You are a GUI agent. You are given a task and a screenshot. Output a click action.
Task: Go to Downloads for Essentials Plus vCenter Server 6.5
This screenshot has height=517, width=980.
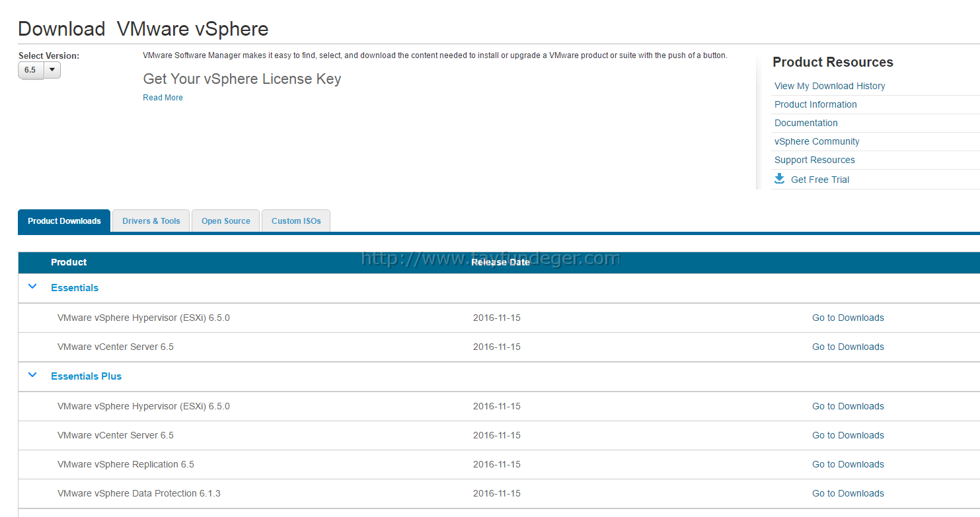click(x=848, y=435)
